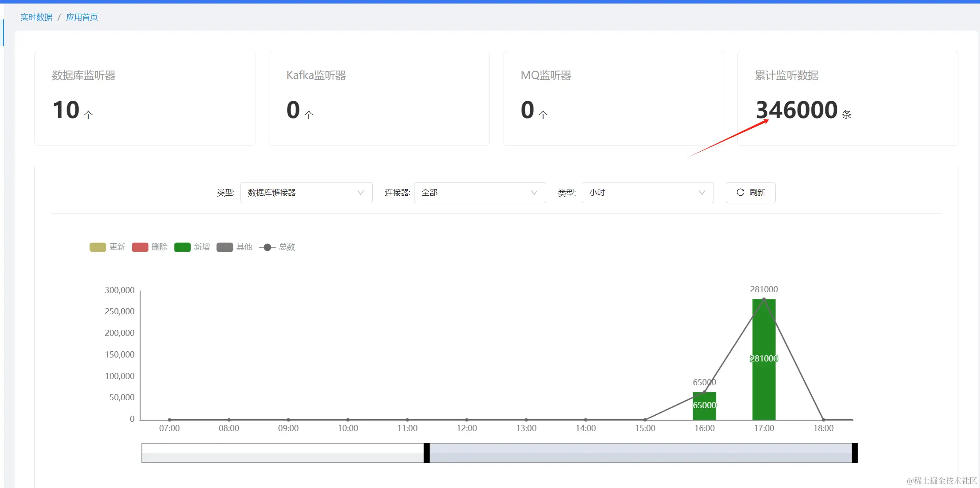Click chevron arrow of 数据库链接器 dropdown
The image size is (980, 488).
361,193
